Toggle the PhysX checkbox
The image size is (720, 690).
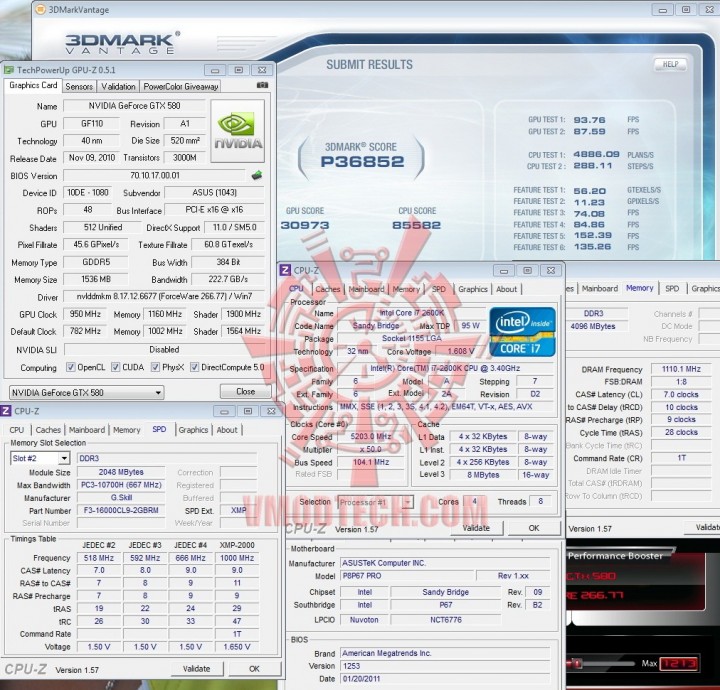point(155,367)
